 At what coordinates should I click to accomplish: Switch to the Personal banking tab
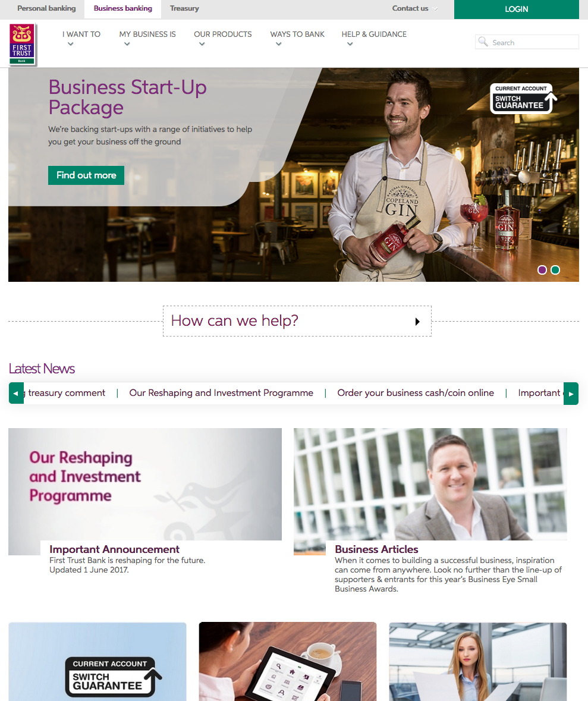[x=46, y=8]
